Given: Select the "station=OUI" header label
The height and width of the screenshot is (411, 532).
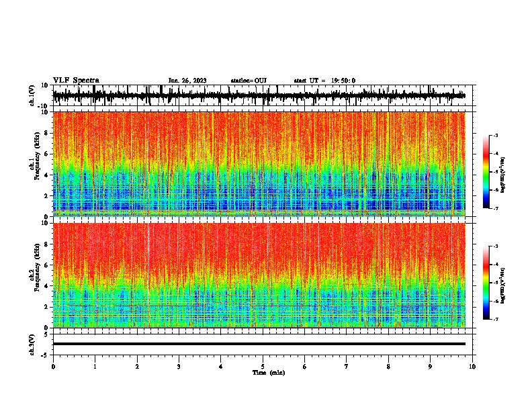Looking at the screenshot, I should 249,81.
